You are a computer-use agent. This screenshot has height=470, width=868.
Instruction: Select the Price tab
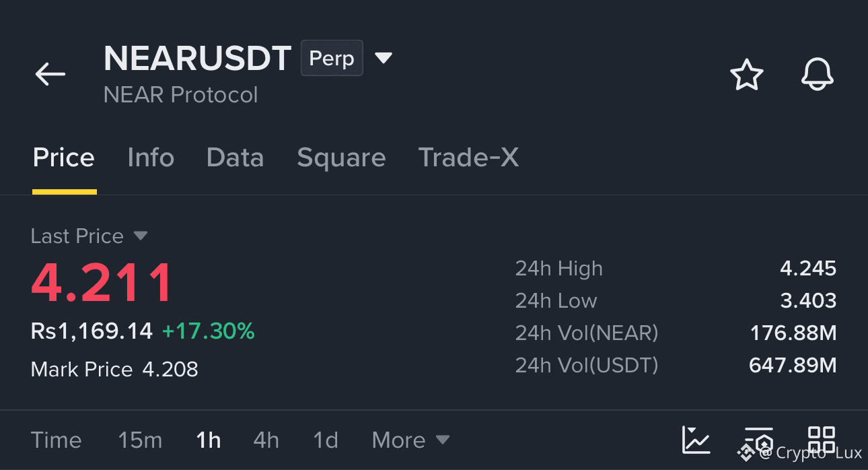[x=64, y=158]
